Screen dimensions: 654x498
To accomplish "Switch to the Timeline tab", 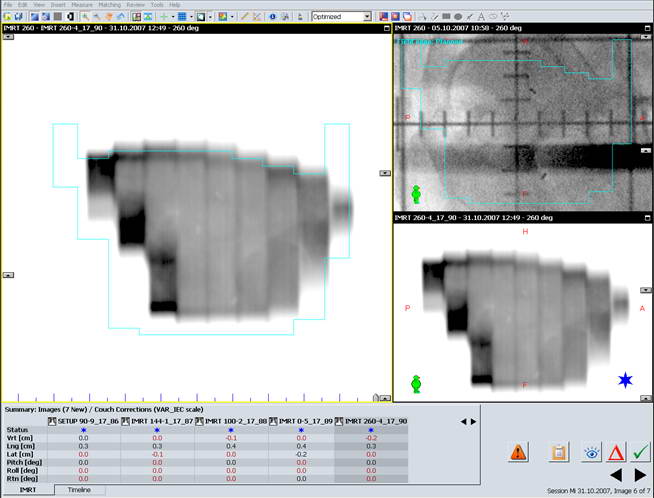I will [79, 490].
